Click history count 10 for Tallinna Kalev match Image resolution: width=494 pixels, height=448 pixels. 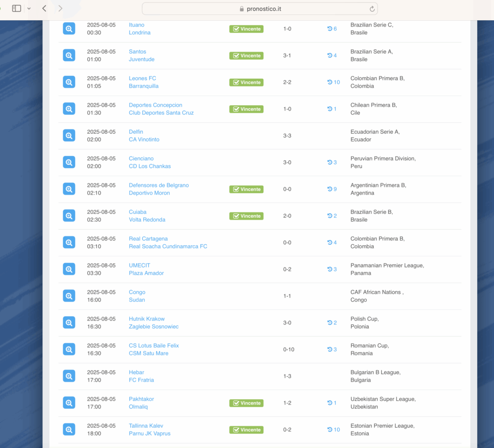click(x=334, y=430)
